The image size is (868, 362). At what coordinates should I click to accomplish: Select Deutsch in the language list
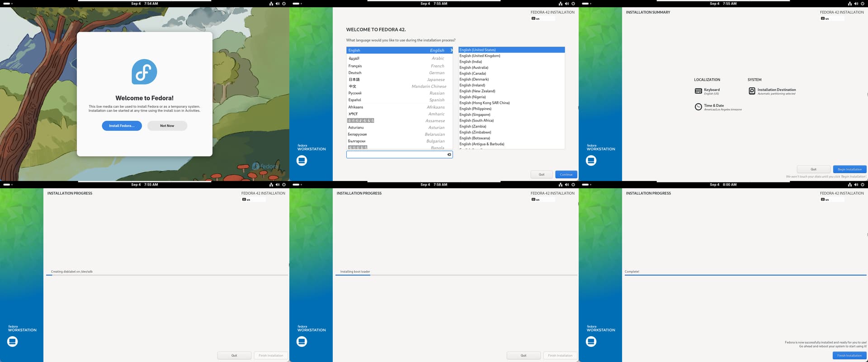point(355,73)
